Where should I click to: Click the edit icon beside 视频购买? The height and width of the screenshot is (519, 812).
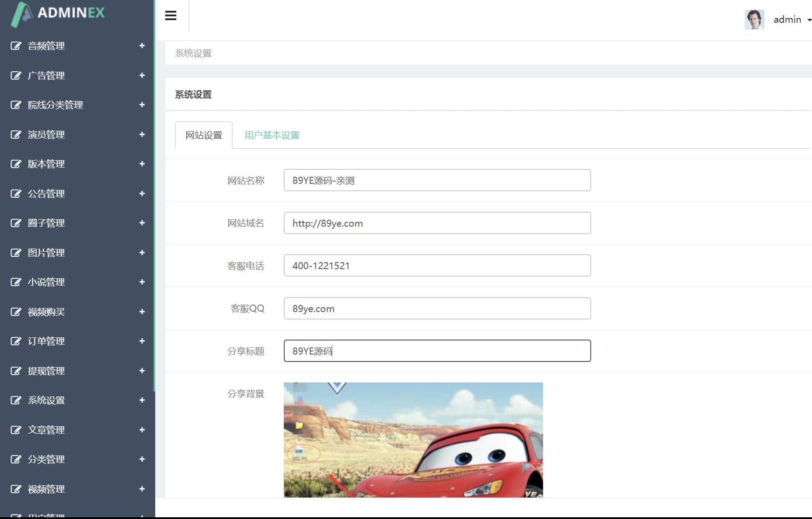16,312
